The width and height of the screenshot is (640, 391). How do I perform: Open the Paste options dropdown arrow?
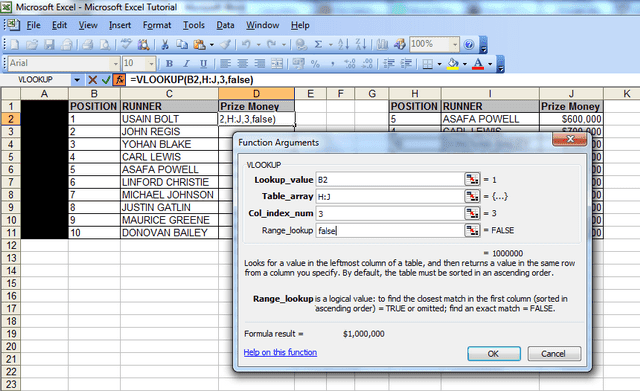pos(212,44)
